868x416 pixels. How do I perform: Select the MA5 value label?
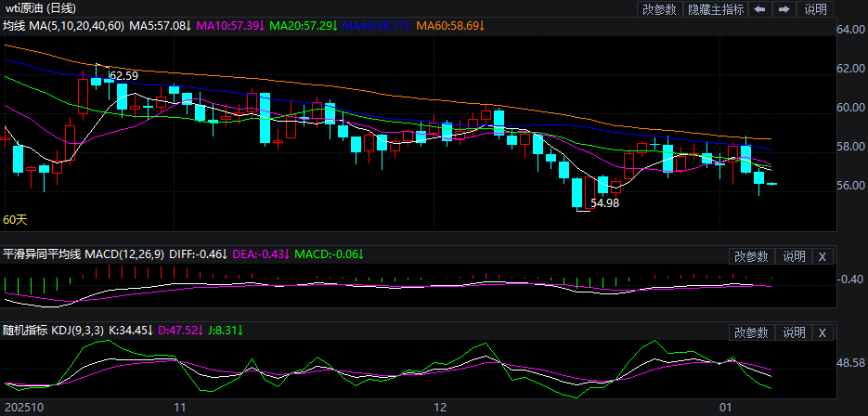162,26
